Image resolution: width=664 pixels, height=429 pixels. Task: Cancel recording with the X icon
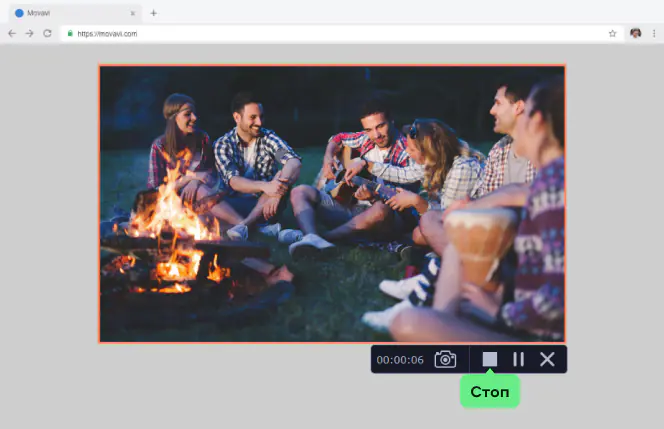(x=547, y=360)
